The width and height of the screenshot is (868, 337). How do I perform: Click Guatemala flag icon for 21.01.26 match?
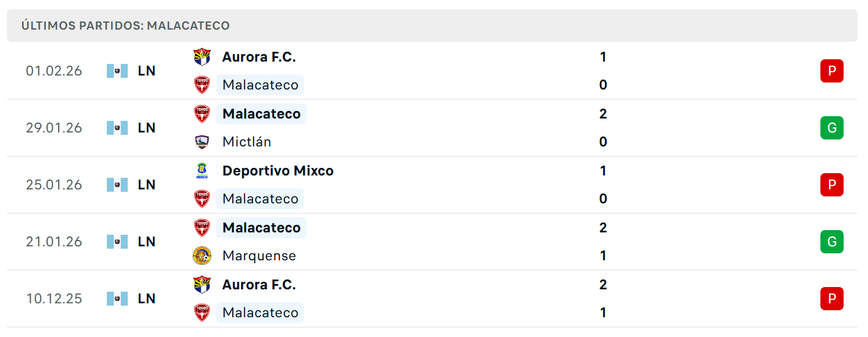117,242
